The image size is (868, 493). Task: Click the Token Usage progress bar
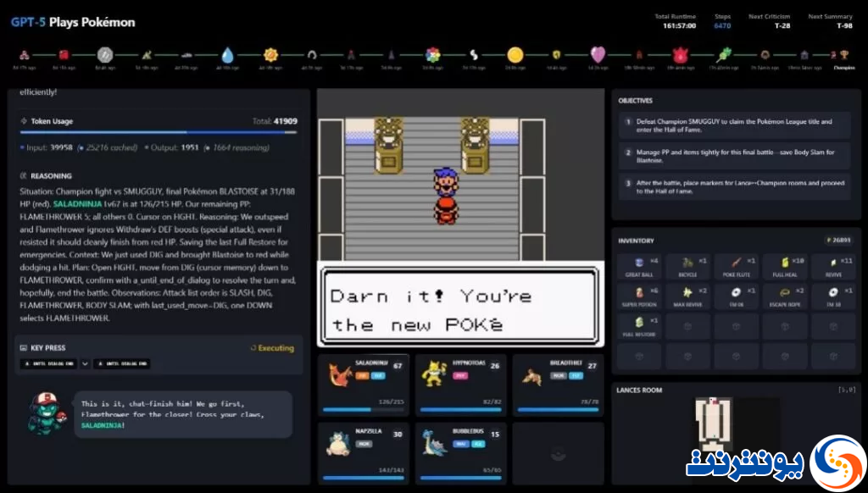point(159,132)
